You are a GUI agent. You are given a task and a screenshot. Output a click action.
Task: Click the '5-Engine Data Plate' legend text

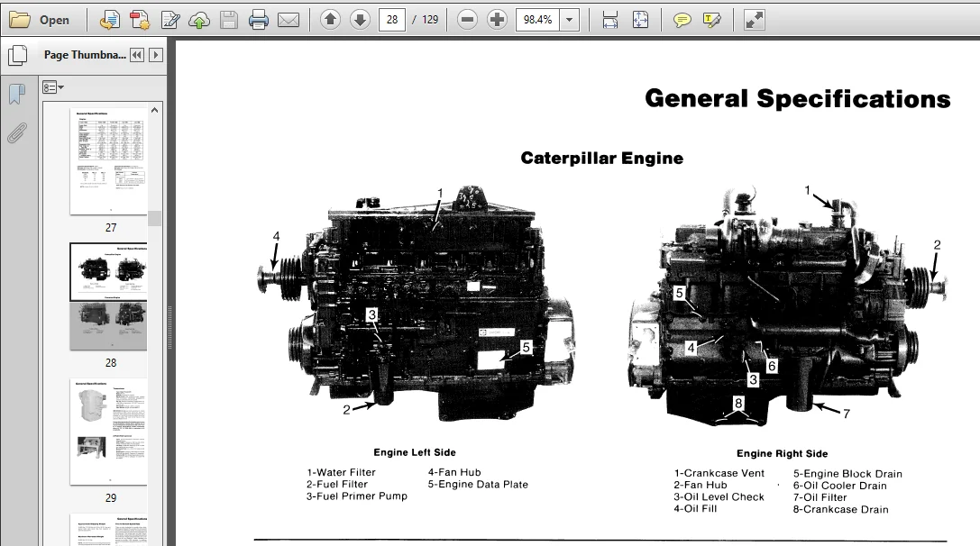[478, 484]
